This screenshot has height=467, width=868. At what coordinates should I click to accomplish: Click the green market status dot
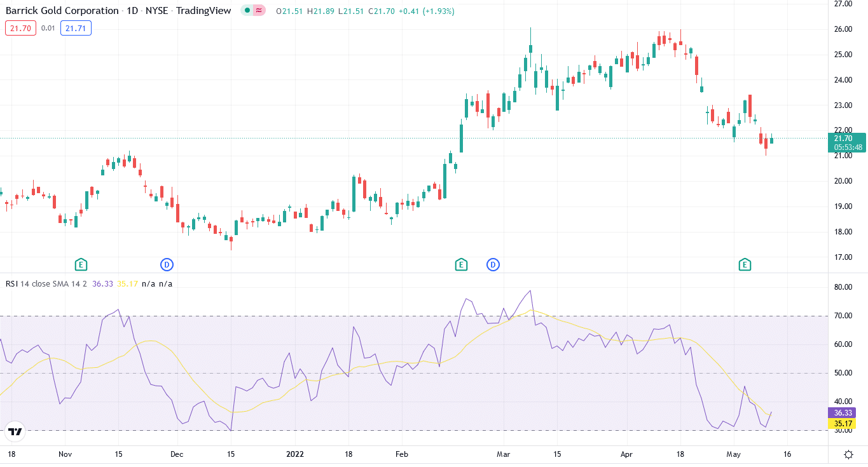pos(247,11)
